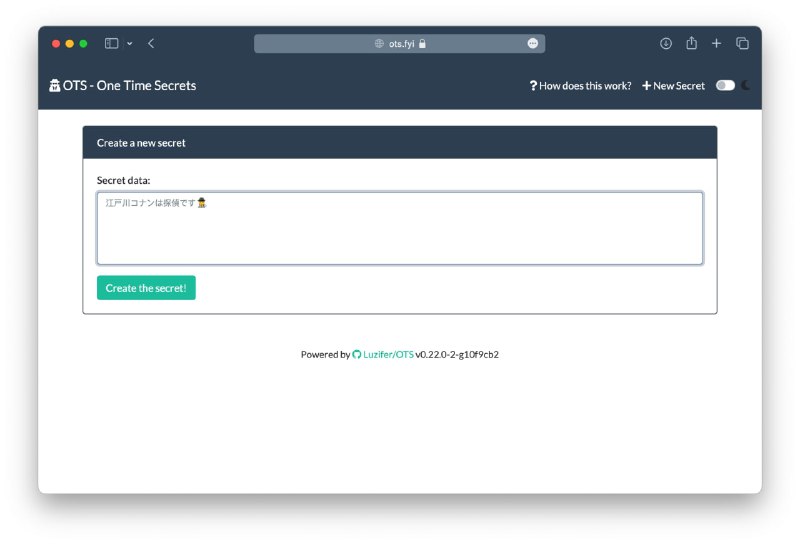
Task: Expand the sidebar options chevron
Action: 129,44
